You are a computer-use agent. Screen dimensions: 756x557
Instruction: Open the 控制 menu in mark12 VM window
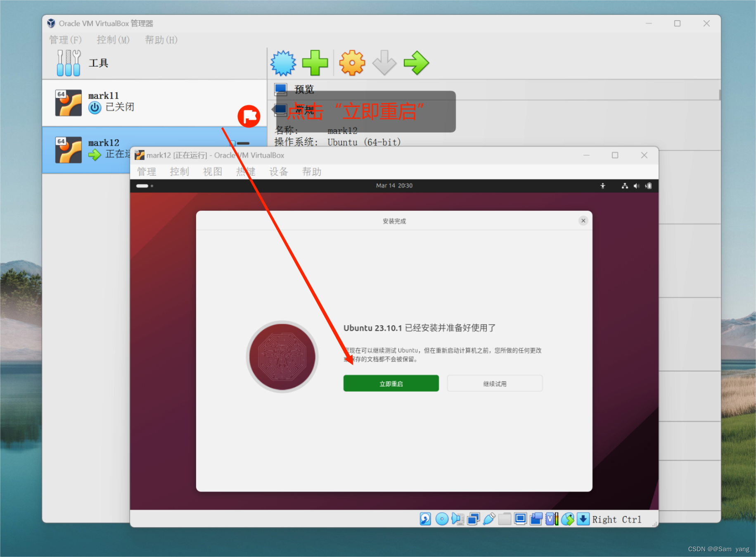tap(180, 171)
